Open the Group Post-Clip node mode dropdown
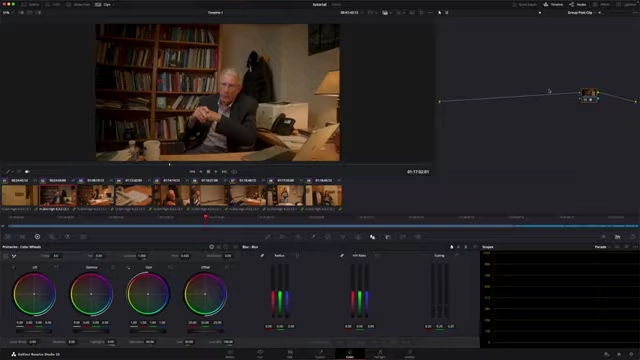The width and height of the screenshot is (640, 360). point(581,13)
